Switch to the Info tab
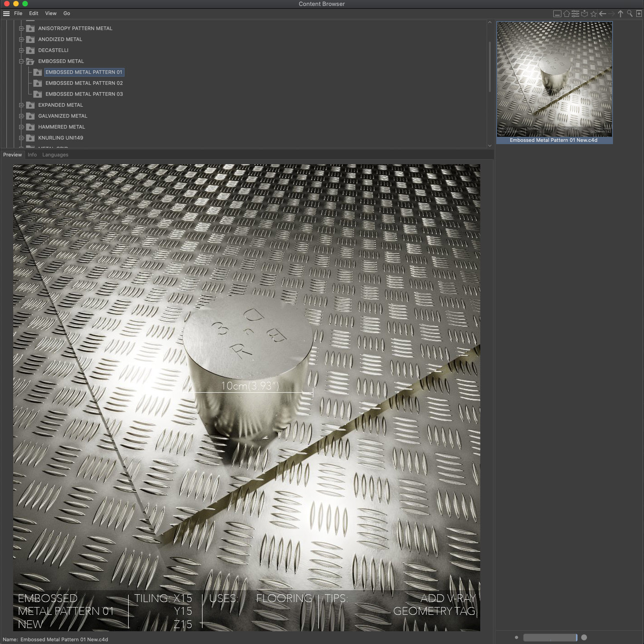This screenshot has height=644, width=644. tap(32, 155)
